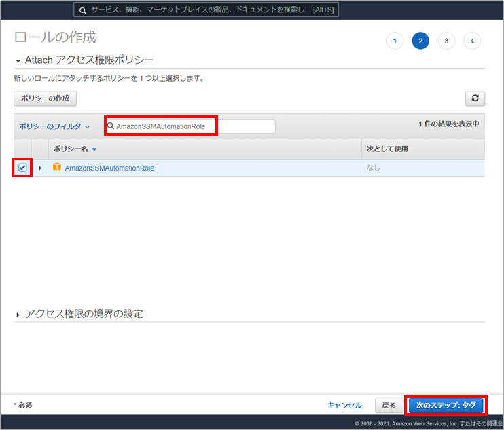This screenshot has width=504, height=430.
Task: Click the キャンセル link
Action: 344,406
